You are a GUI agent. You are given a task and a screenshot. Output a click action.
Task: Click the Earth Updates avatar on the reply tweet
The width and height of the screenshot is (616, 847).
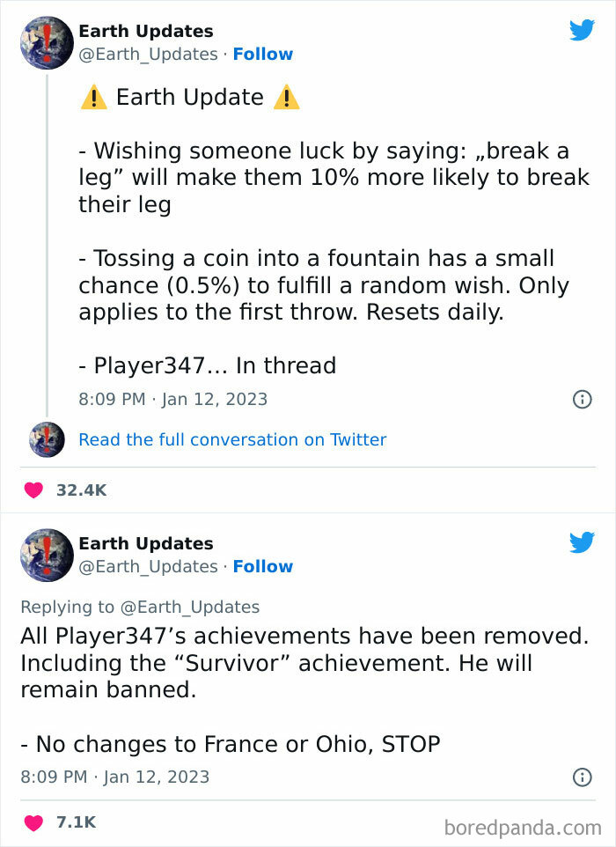[47, 556]
